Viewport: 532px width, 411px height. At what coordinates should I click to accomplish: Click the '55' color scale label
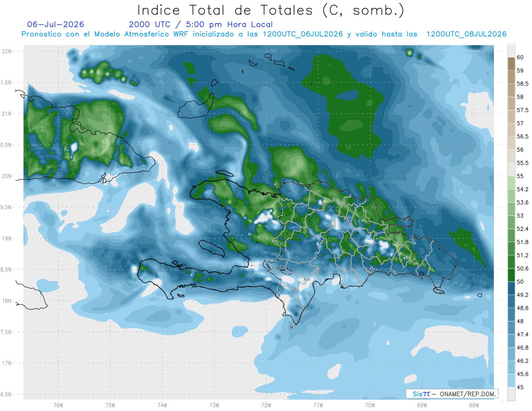(520, 176)
